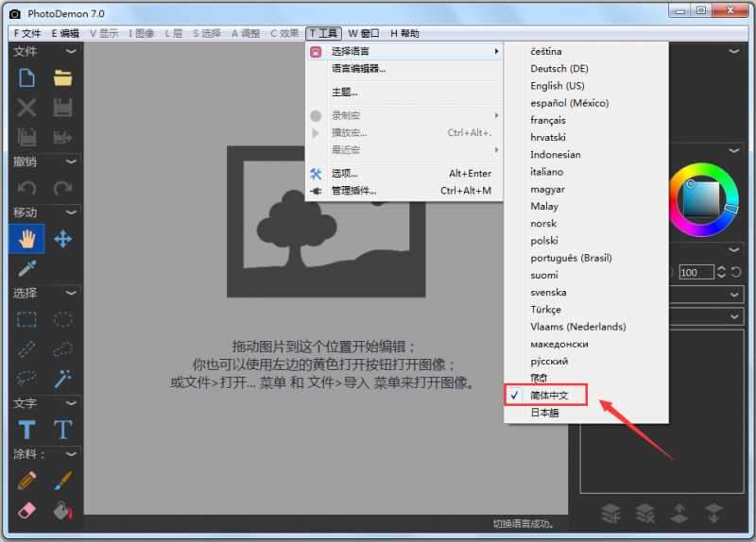The height and width of the screenshot is (542, 756).
Task: Switch language to English (US)
Action: point(557,86)
